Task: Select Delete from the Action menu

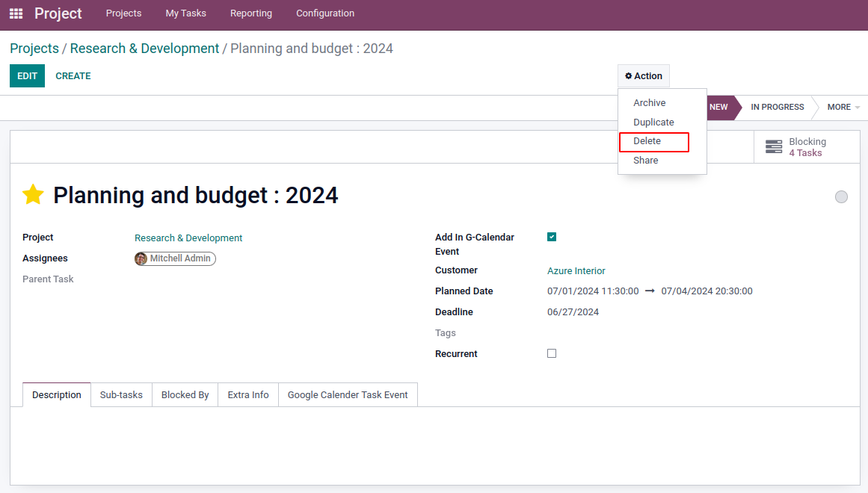Action: 647,141
